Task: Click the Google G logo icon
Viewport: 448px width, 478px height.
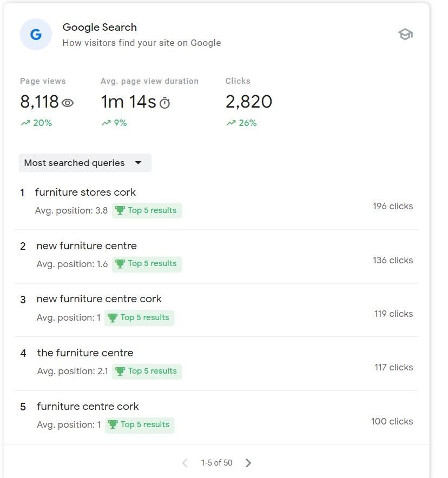Action: [x=36, y=35]
